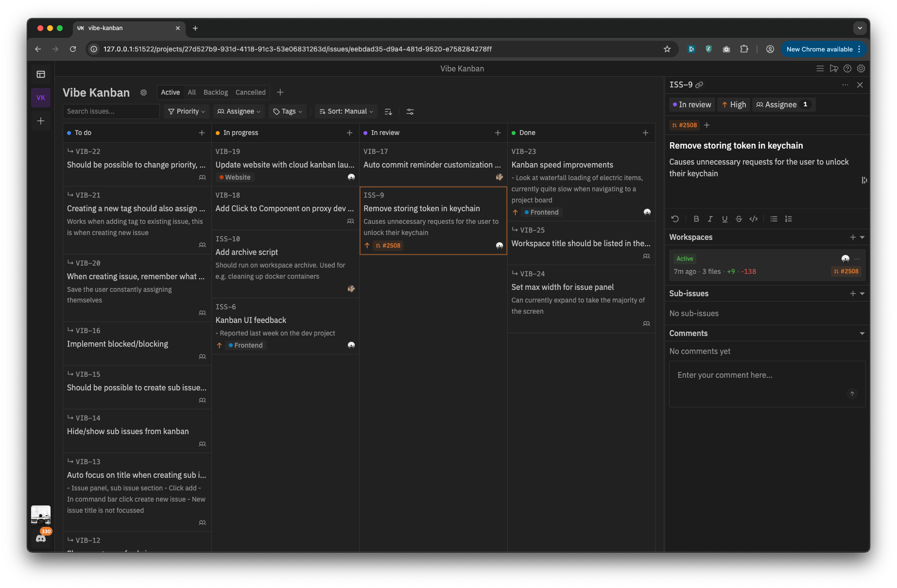Switch to the Backlog tab

point(215,92)
